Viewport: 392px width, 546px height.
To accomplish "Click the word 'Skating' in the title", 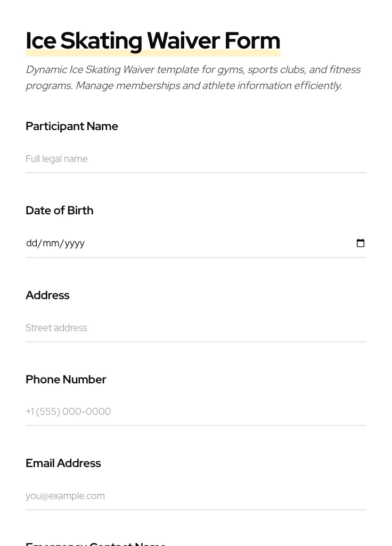I will click(101, 41).
